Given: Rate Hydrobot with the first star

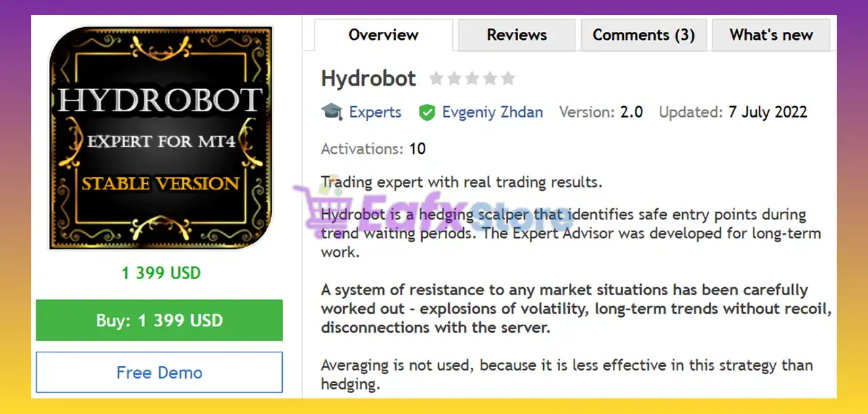Looking at the screenshot, I should click(x=437, y=79).
